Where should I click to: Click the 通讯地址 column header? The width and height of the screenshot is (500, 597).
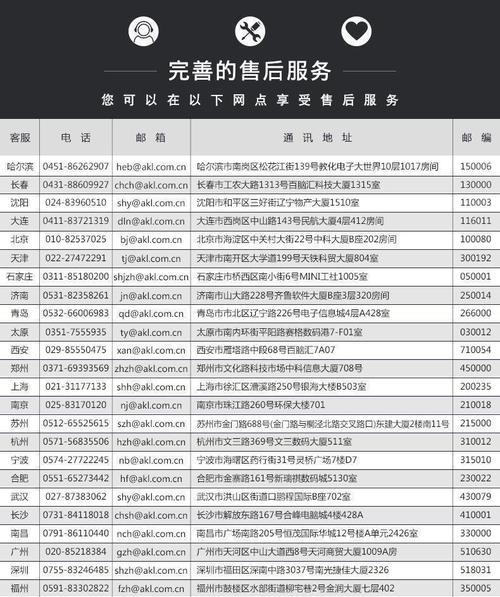click(x=318, y=137)
